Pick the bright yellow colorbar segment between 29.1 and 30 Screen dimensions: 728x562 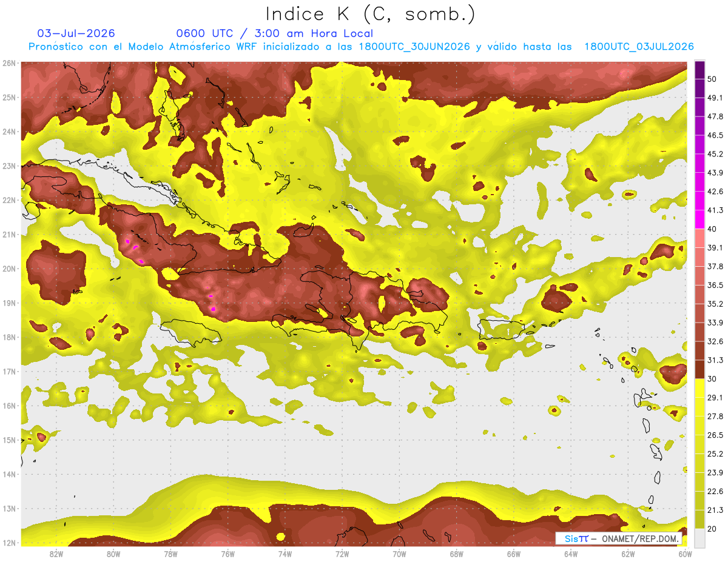[x=699, y=388]
